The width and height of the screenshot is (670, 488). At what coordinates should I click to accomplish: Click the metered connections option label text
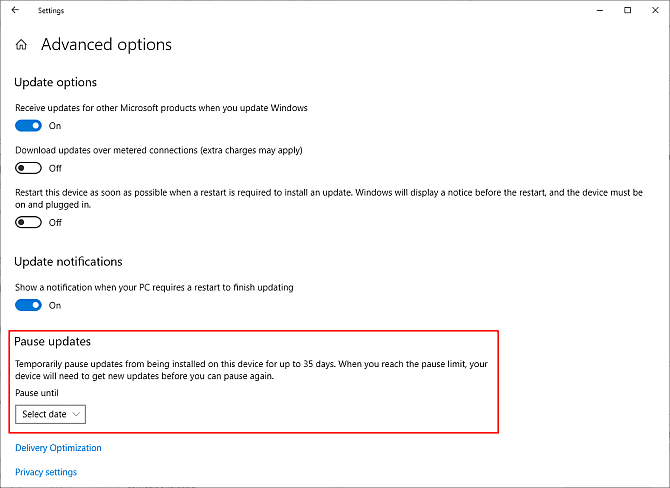tap(158, 150)
